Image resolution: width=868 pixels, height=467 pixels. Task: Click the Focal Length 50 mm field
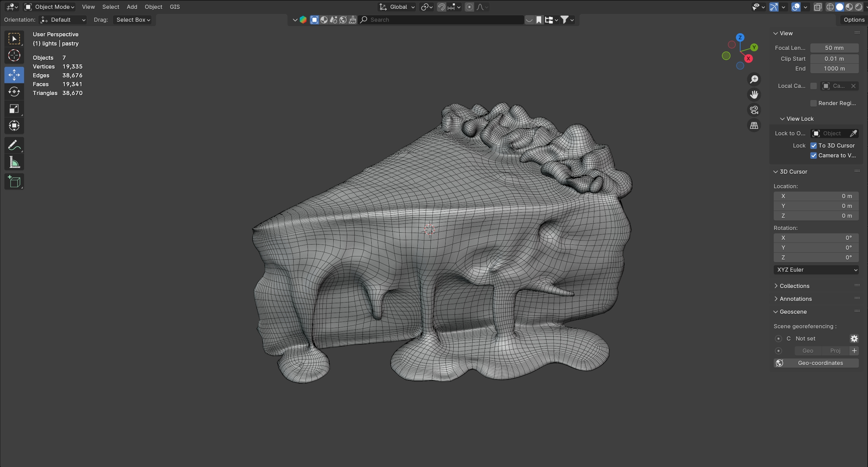tap(834, 48)
